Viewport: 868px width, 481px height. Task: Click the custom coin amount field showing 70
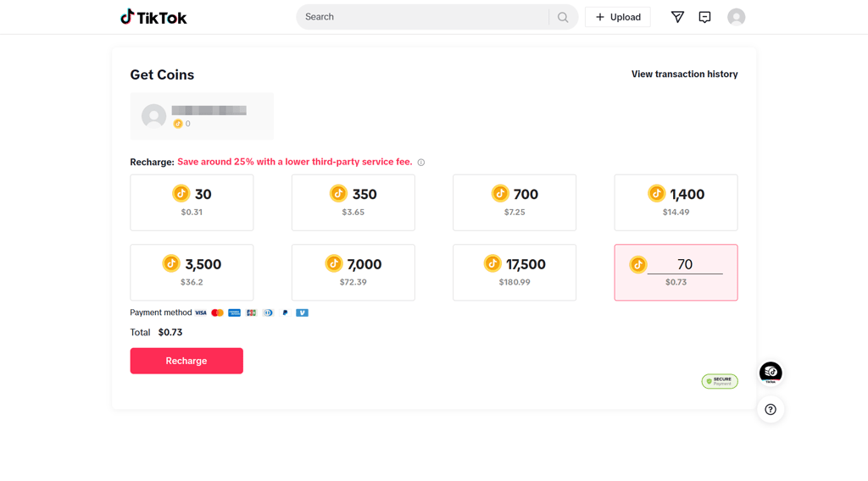click(685, 265)
